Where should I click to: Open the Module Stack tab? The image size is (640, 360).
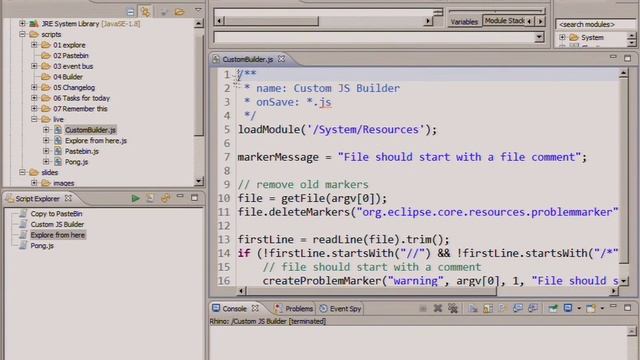pos(504,20)
